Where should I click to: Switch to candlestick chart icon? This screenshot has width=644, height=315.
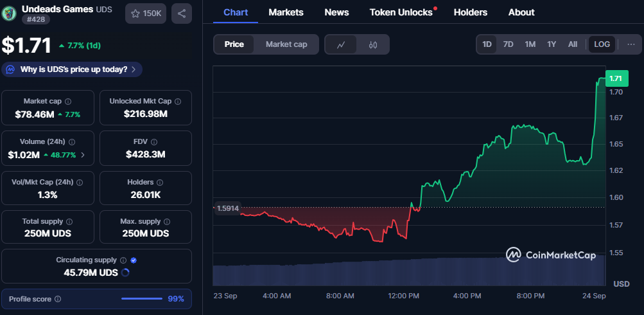click(373, 44)
